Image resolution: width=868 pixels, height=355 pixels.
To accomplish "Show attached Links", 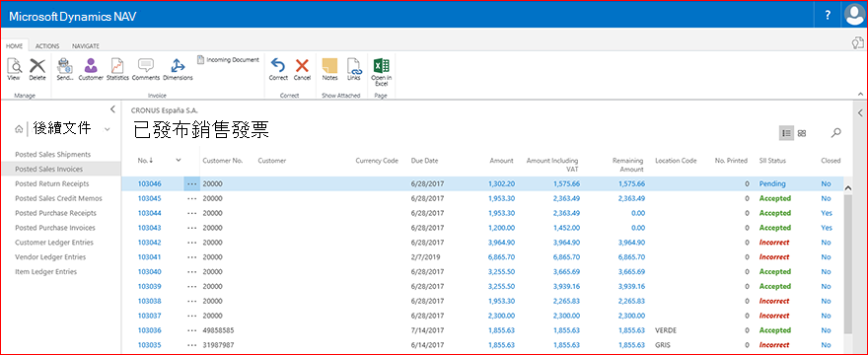I will pyautogui.click(x=354, y=70).
